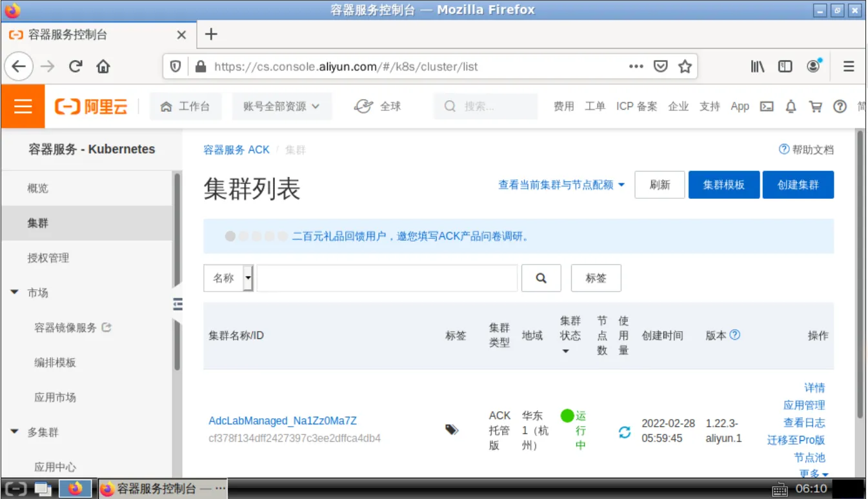Click 节点池 in cluster actions
The height and width of the screenshot is (499, 868).
pos(809,458)
